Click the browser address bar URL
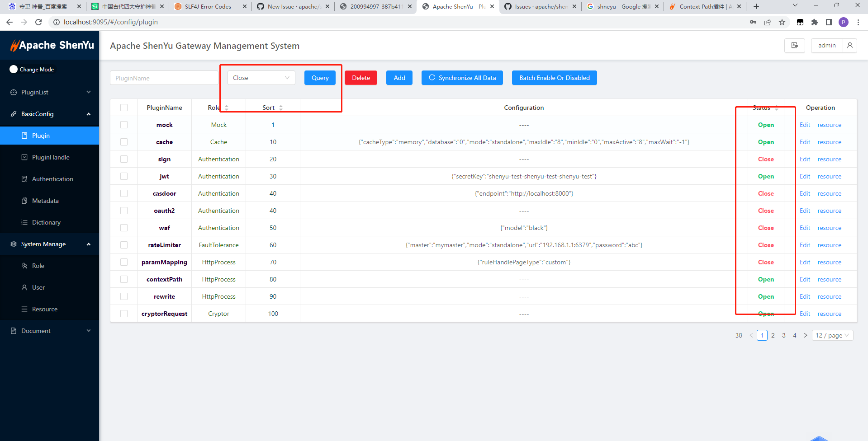The image size is (868, 441). tap(111, 22)
